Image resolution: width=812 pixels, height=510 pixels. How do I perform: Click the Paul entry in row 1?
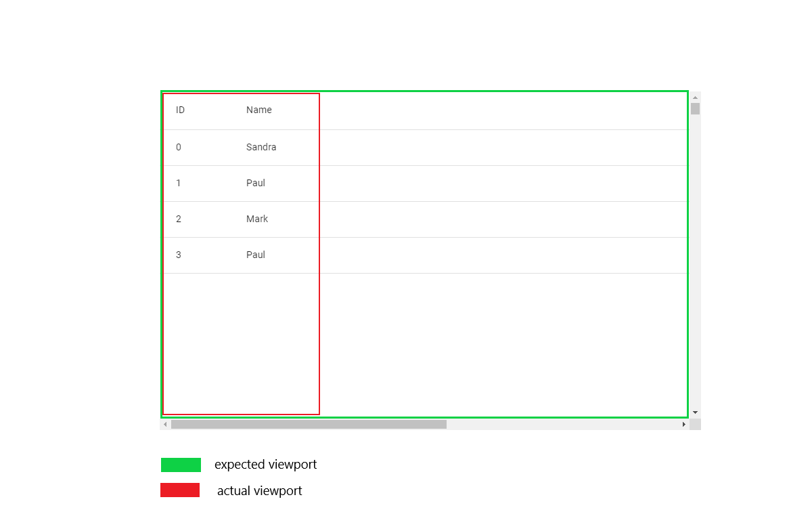tap(256, 183)
